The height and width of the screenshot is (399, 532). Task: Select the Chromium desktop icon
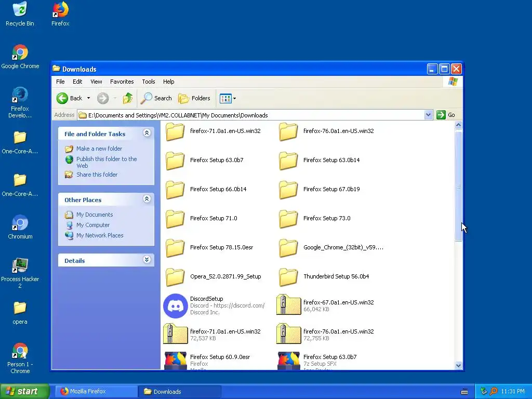point(20,227)
